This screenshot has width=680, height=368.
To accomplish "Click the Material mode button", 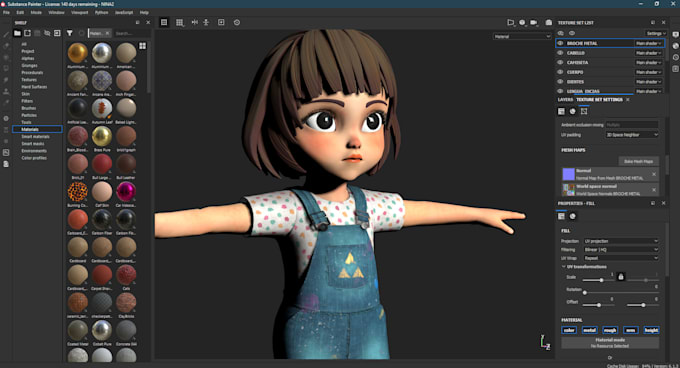I will 610,343.
